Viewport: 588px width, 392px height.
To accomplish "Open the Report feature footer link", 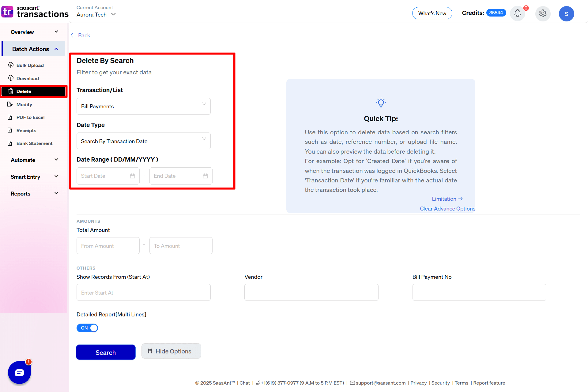I will coord(489,383).
